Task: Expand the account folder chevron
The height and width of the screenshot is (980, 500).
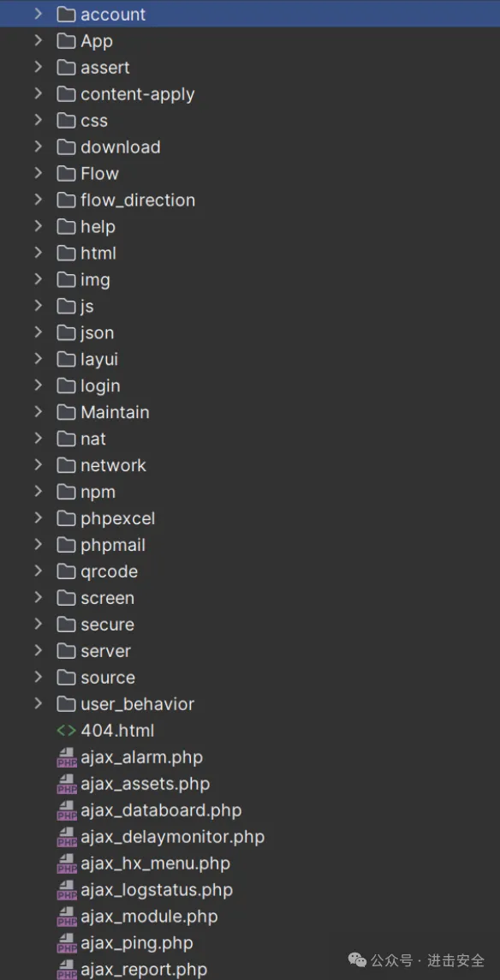Action: [x=39, y=14]
